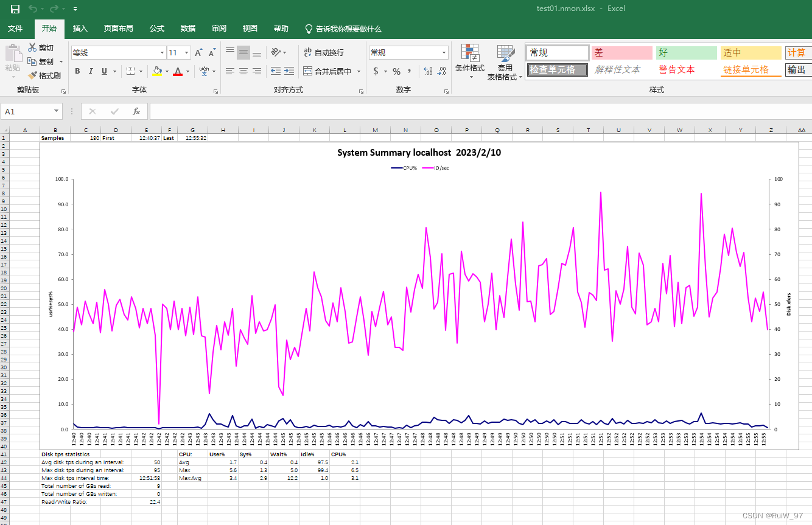Screen dimensions: 812x525
Task: Click the increase indent icon
Action: (x=289, y=71)
